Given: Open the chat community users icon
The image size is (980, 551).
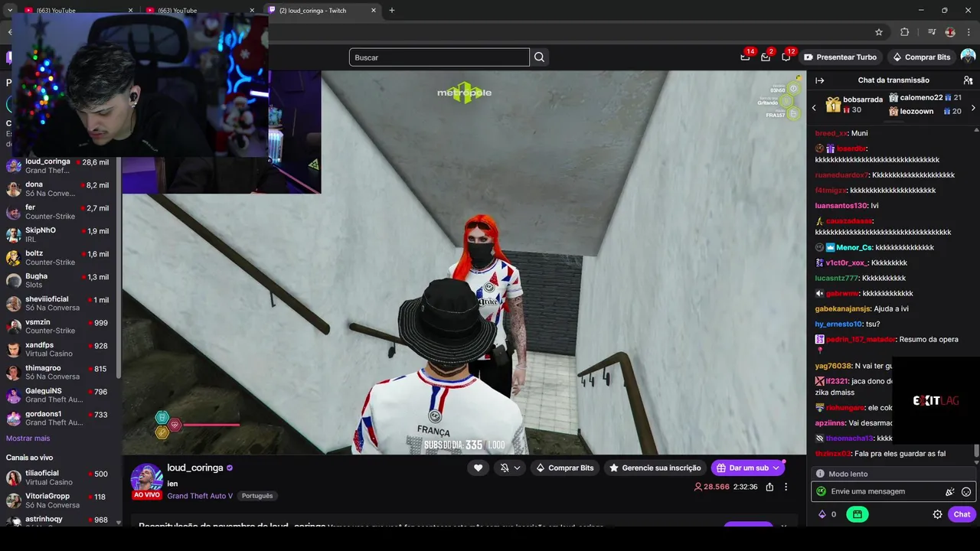Looking at the screenshot, I should [968, 80].
